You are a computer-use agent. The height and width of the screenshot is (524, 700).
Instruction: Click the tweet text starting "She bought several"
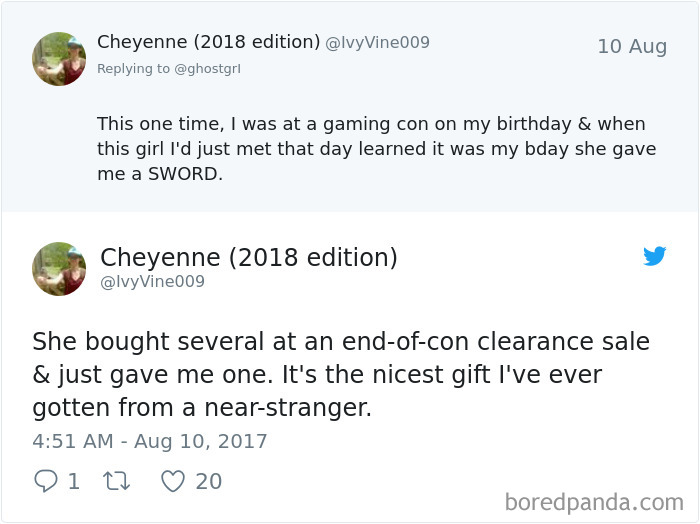340,374
